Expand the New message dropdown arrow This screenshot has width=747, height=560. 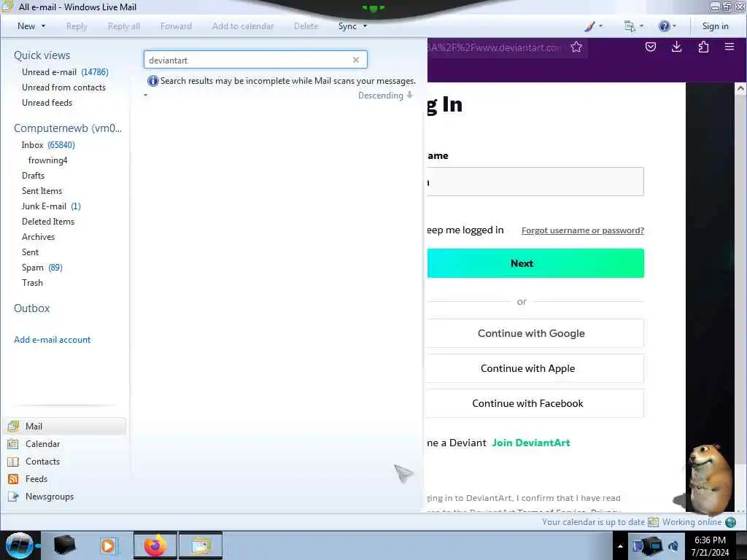[x=43, y=26]
